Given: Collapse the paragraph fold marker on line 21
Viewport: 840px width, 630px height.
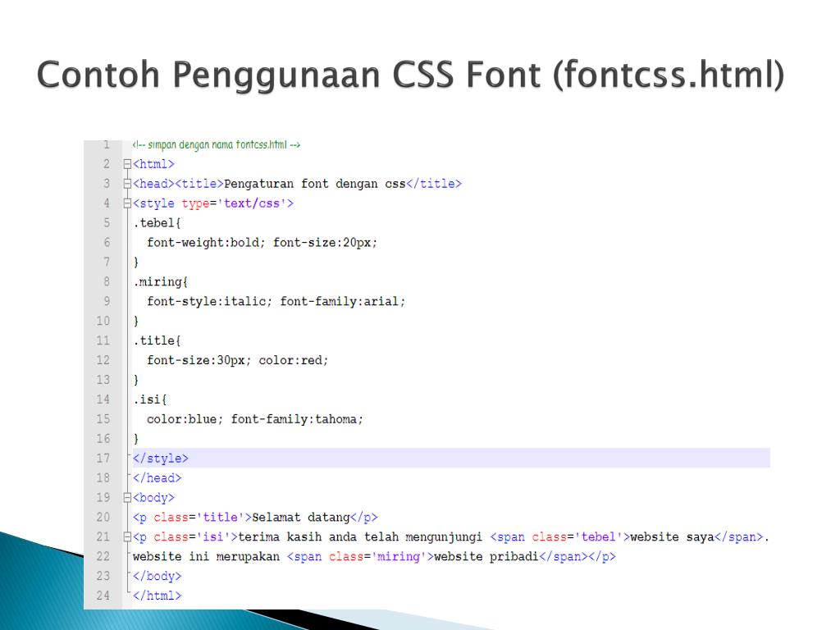Looking at the screenshot, I should [x=127, y=536].
